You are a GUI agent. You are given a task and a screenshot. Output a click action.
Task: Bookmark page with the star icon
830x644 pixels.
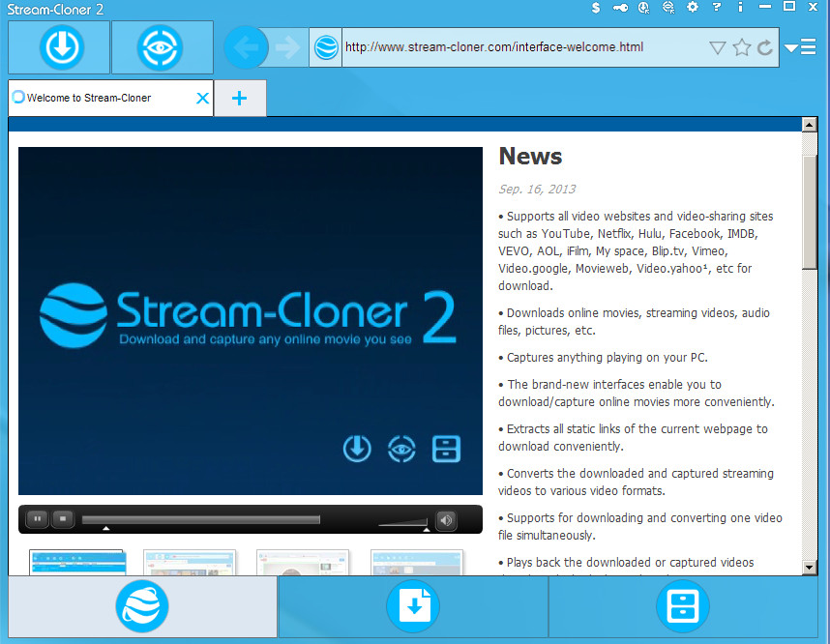(x=742, y=47)
